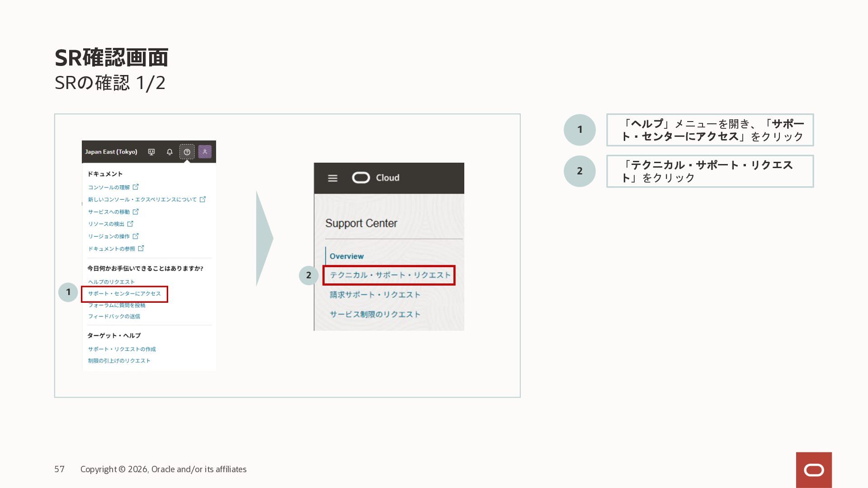The width and height of the screenshot is (868, 488).
Task: Click ヘルプのリクエスト link
Action: (111, 282)
